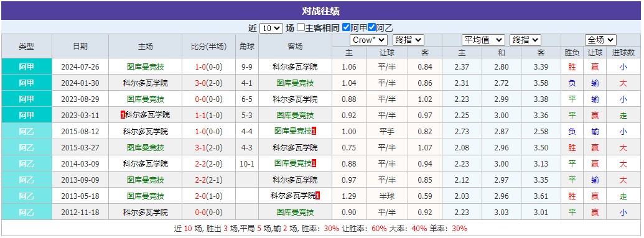The width and height of the screenshot is (644, 238).
Task: Click the date cell 2015-03-27
Action: tap(80, 148)
